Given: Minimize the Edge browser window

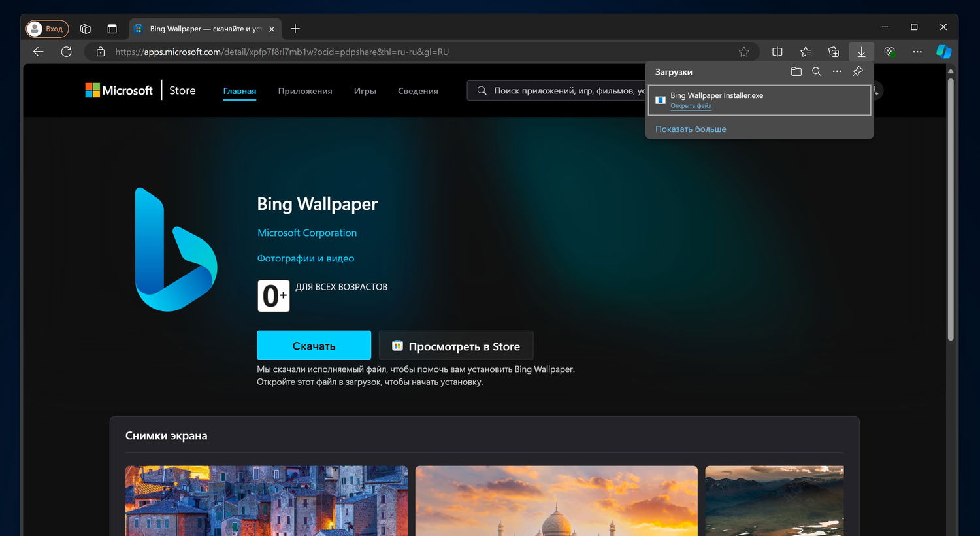Looking at the screenshot, I should pos(885,27).
